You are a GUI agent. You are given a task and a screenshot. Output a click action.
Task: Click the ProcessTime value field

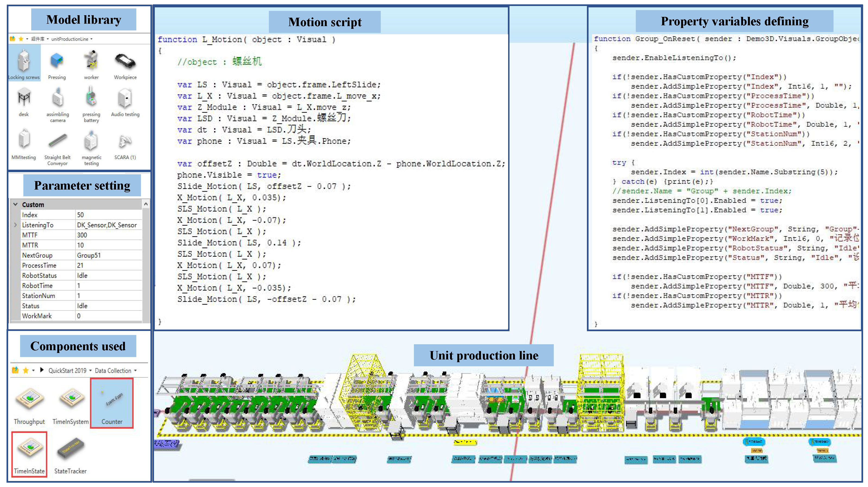[108, 265]
